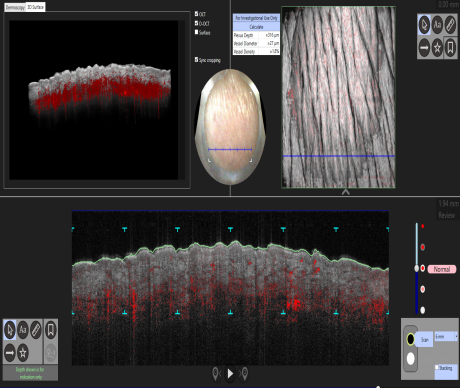Image resolution: width=460 pixels, height=388 pixels.
Task: Select the ruler tool in bottom-left toolbar
Action: click(36, 330)
